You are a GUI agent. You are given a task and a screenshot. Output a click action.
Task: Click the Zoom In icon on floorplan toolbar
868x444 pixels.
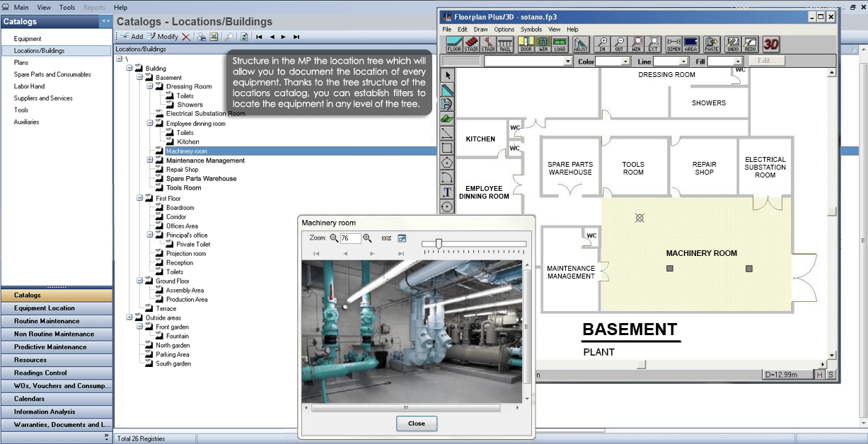tap(603, 42)
